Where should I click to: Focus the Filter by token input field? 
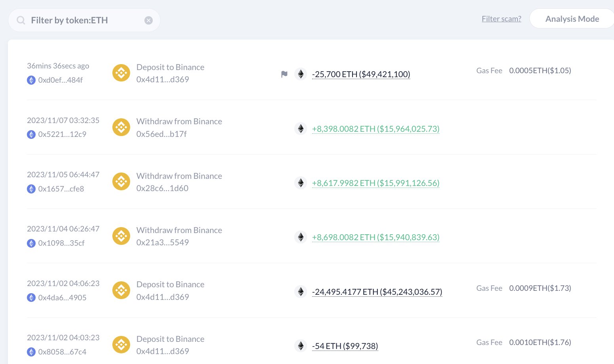tap(83, 20)
